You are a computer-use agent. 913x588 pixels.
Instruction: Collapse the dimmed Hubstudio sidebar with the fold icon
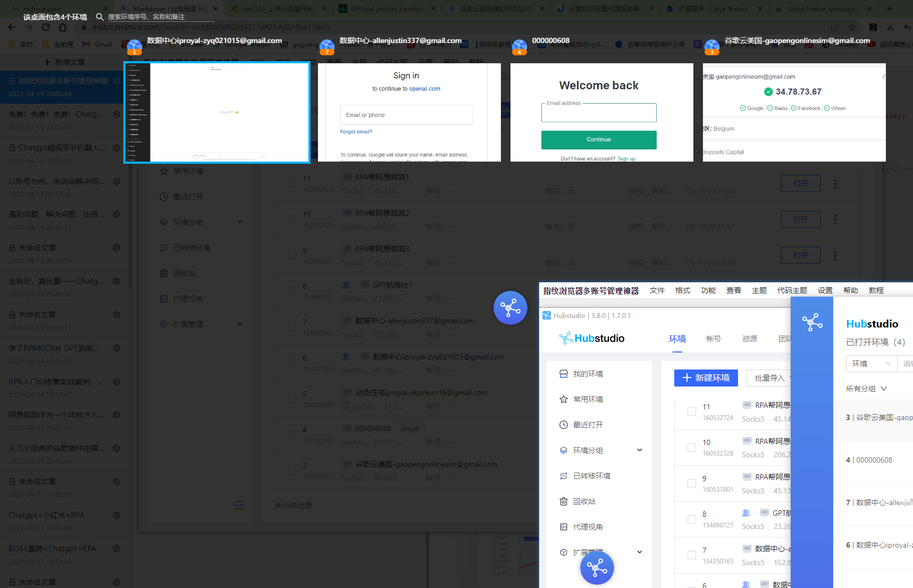click(239, 505)
